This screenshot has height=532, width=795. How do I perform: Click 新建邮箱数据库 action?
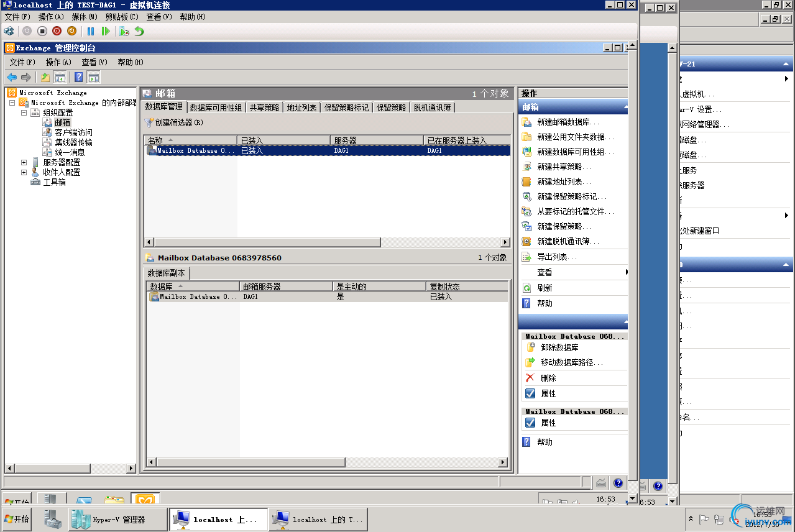click(x=568, y=122)
